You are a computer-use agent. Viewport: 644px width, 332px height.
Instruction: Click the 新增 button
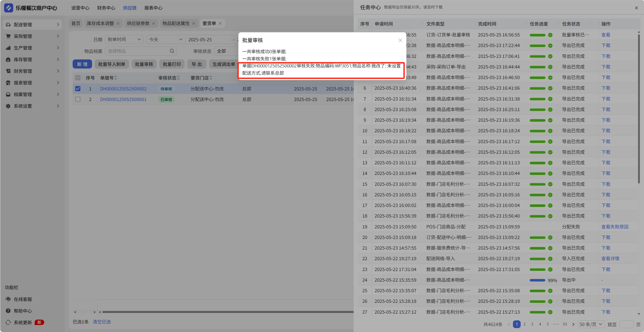point(82,64)
